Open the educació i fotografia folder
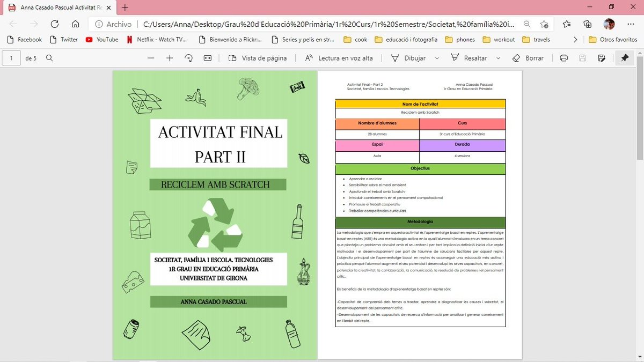This screenshot has width=644, height=362. (406, 39)
